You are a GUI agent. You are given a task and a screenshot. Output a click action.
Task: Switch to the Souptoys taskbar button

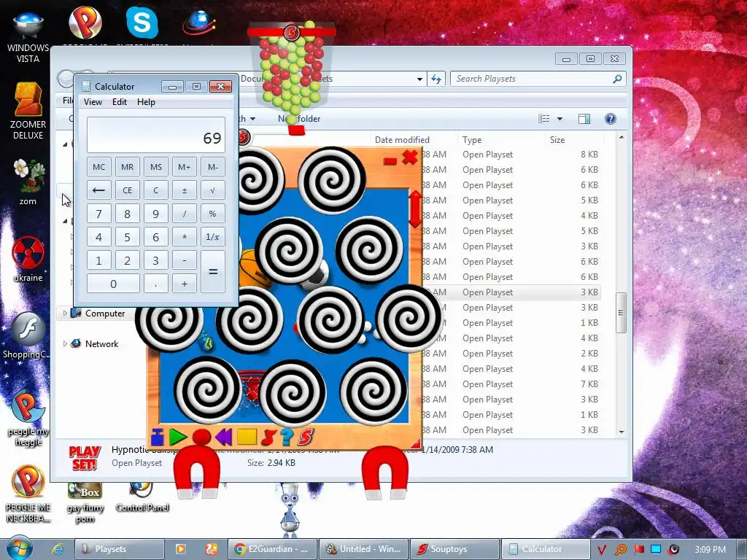455,549
